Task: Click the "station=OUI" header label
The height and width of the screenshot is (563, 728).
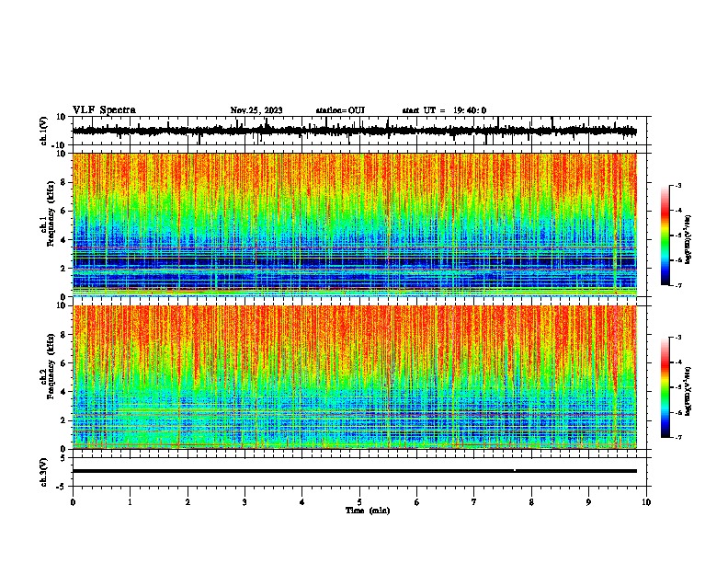Action: (x=340, y=110)
